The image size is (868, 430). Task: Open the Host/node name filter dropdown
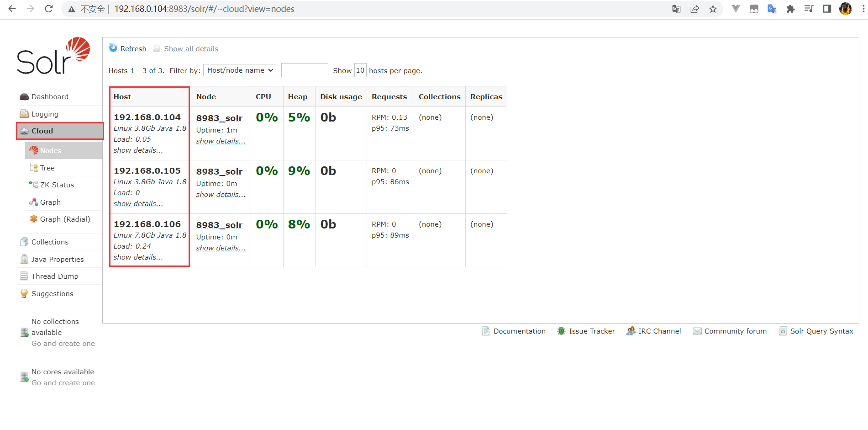click(x=240, y=70)
